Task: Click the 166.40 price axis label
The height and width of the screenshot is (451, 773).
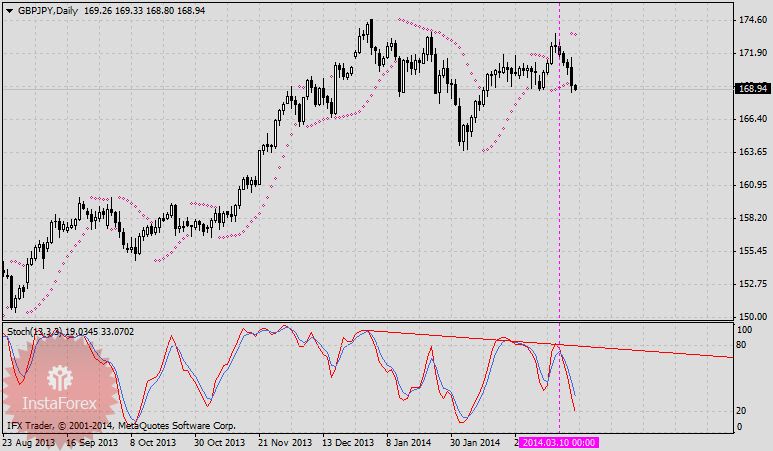Action: [x=751, y=119]
